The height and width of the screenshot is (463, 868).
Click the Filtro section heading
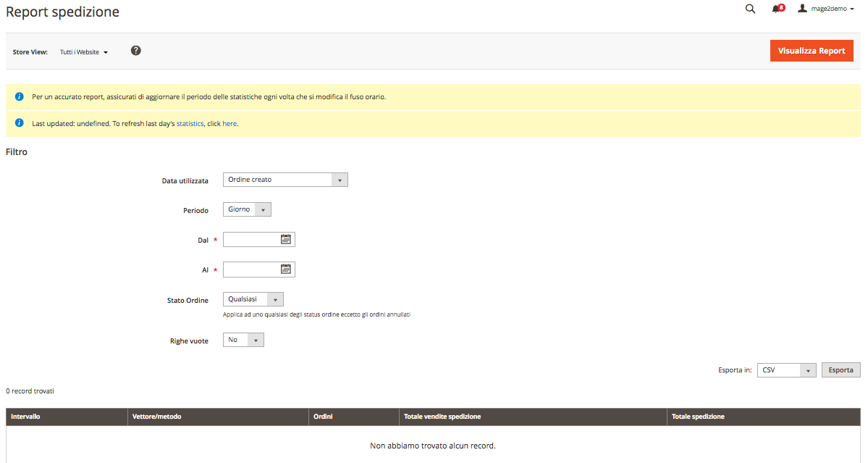[x=17, y=151]
